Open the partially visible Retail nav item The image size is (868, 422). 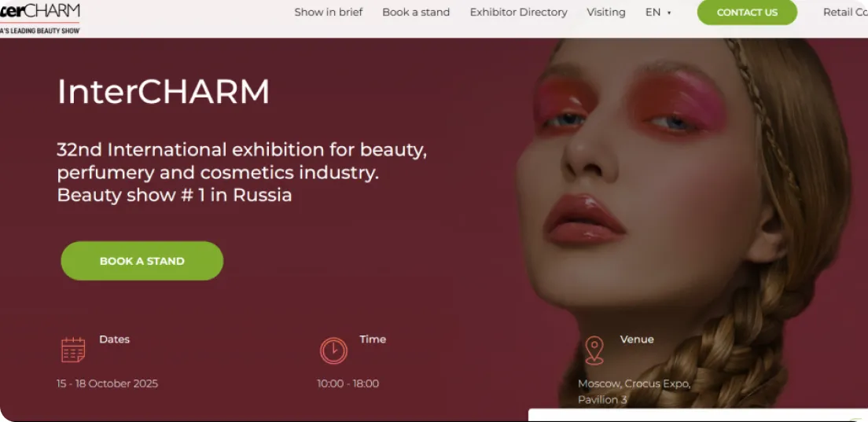pyautogui.click(x=845, y=12)
